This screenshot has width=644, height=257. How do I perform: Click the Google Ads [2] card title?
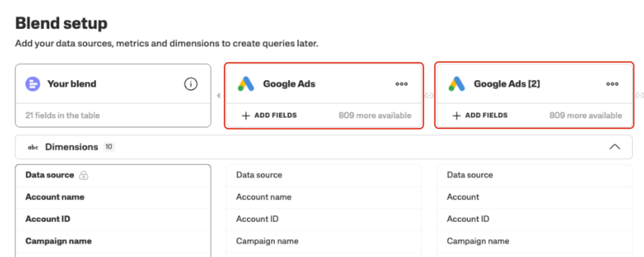coord(507,84)
